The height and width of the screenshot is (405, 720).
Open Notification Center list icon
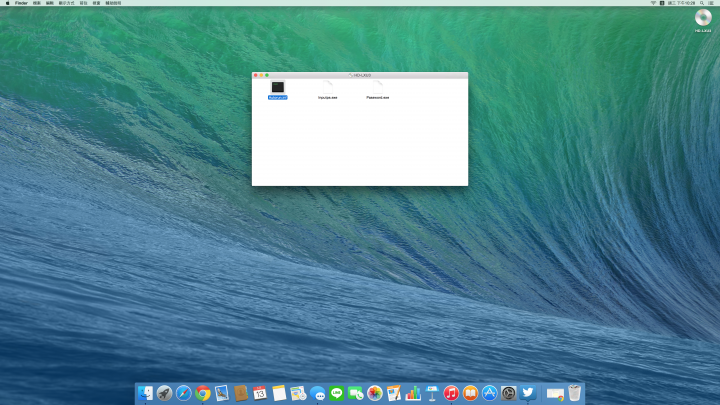click(711, 3)
